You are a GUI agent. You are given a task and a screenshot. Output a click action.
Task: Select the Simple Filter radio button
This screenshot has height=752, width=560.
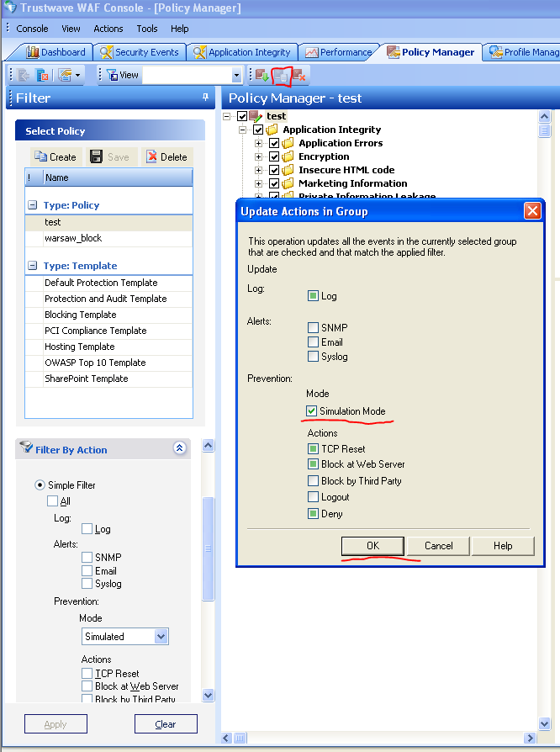click(40, 485)
